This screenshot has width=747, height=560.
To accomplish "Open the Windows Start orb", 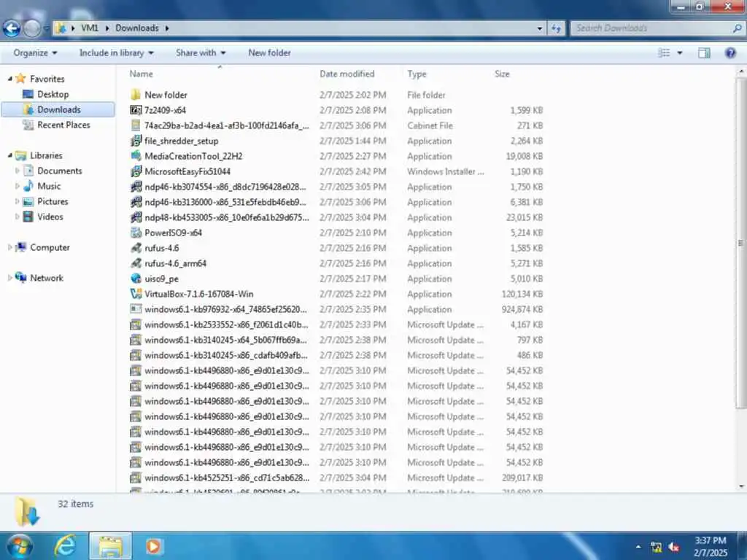I will click(20, 545).
